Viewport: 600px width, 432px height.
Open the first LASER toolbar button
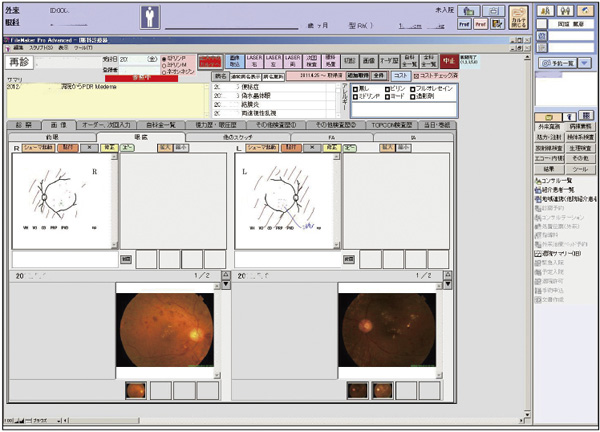coord(254,62)
